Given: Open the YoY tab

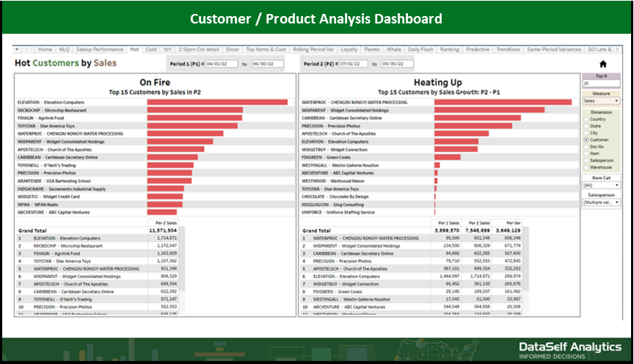Looking at the screenshot, I should [167, 49].
